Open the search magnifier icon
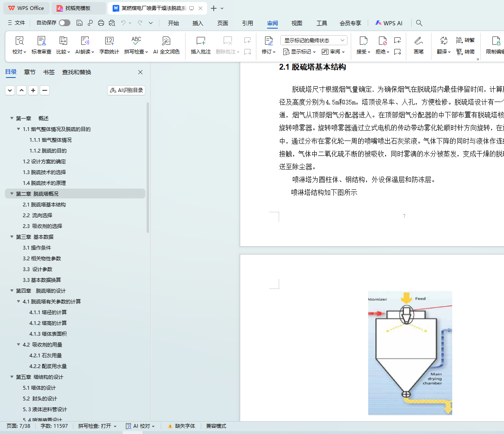This screenshot has height=434, width=504. tap(419, 23)
